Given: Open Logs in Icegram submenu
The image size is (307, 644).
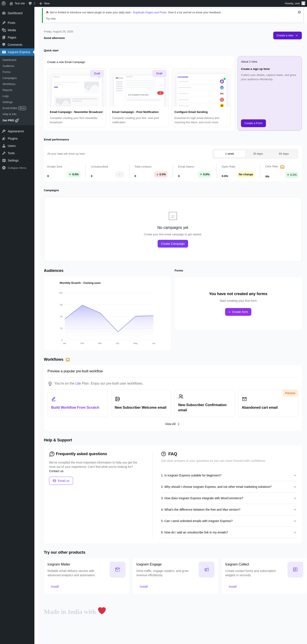Looking at the screenshot, I should click(17, 96).
